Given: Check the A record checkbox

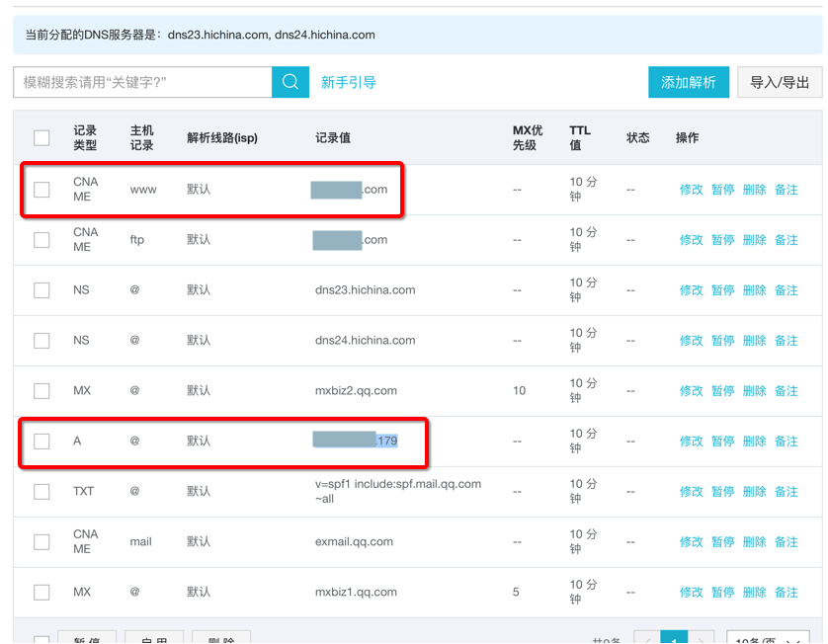Looking at the screenshot, I should point(41,441).
